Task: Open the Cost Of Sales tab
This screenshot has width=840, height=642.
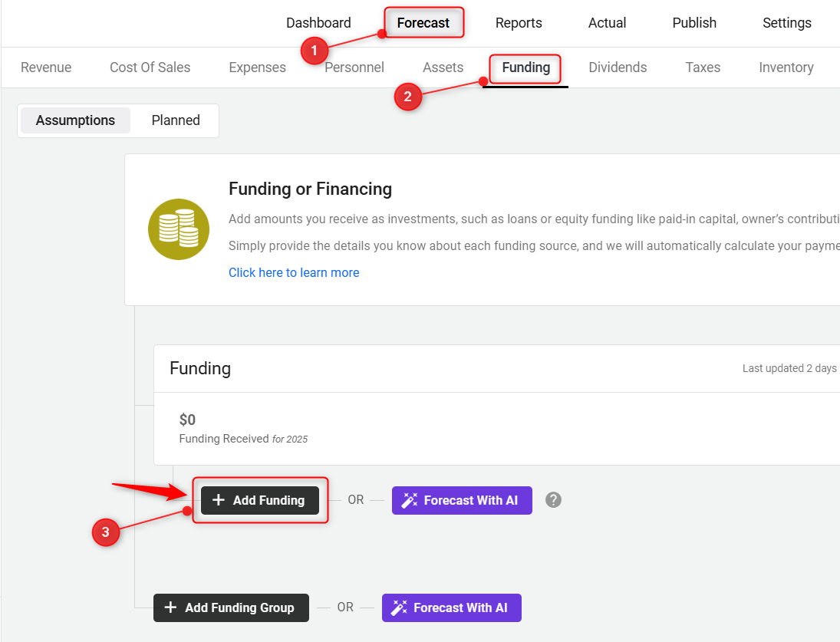Action: pos(150,67)
